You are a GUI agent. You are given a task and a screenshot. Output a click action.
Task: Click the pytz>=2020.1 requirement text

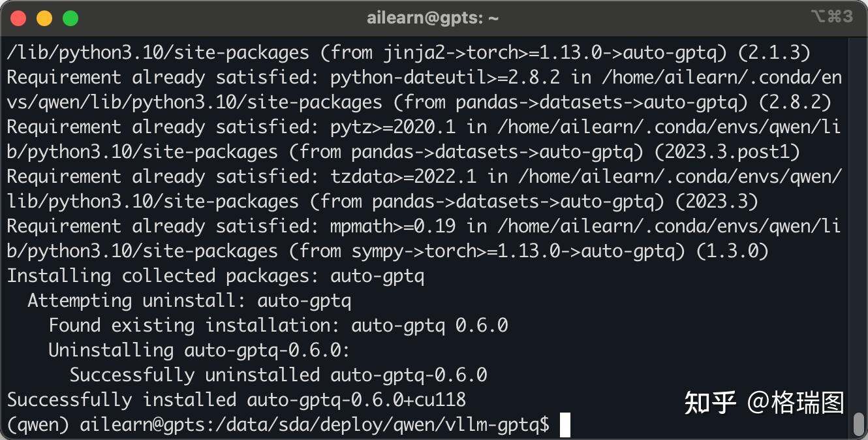[394, 127]
